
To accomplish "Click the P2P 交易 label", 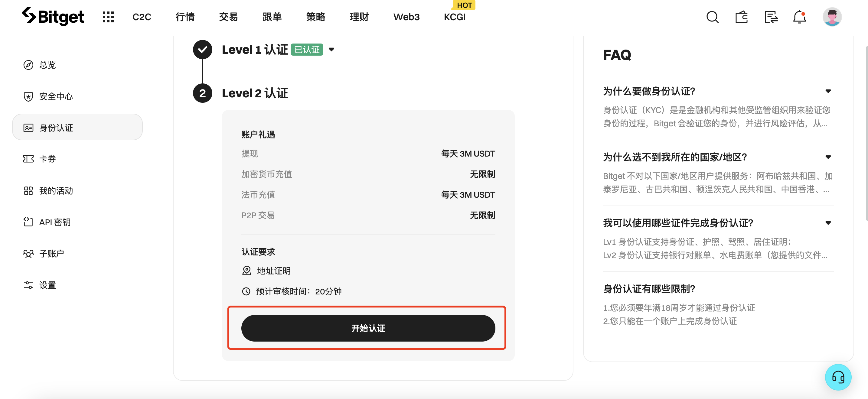I will click(258, 215).
